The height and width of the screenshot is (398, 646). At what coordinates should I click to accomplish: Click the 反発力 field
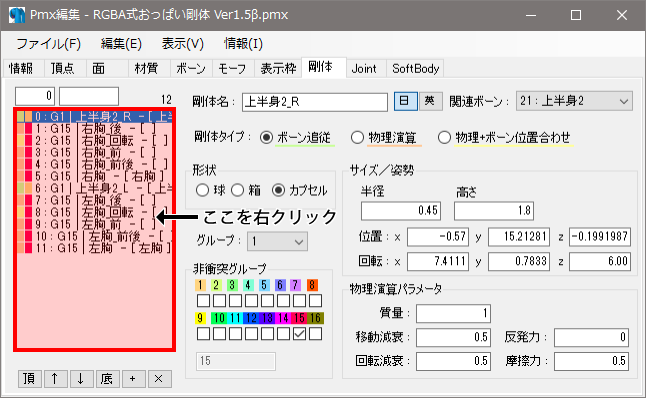[591, 338]
